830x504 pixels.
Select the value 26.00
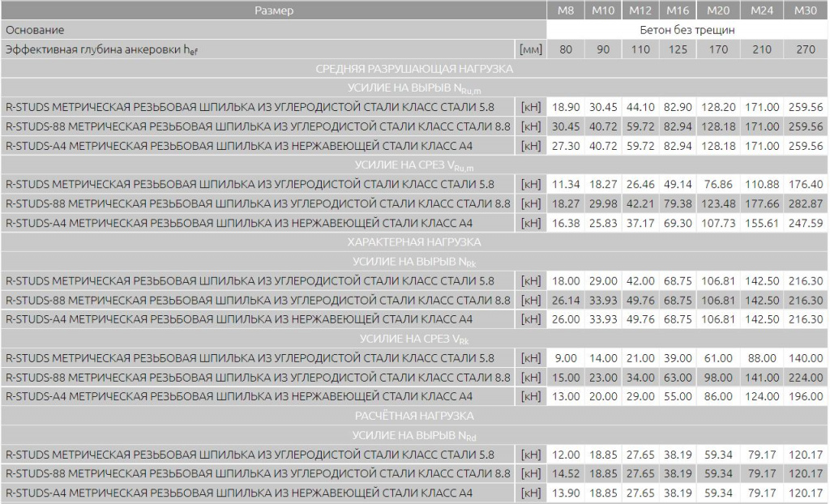(565, 320)
